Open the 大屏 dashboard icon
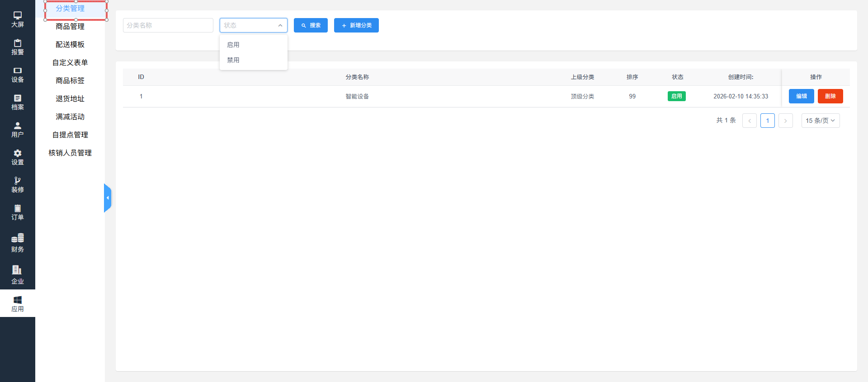The image size is (868, 382). pyautogui.click(x=18, y=19)
